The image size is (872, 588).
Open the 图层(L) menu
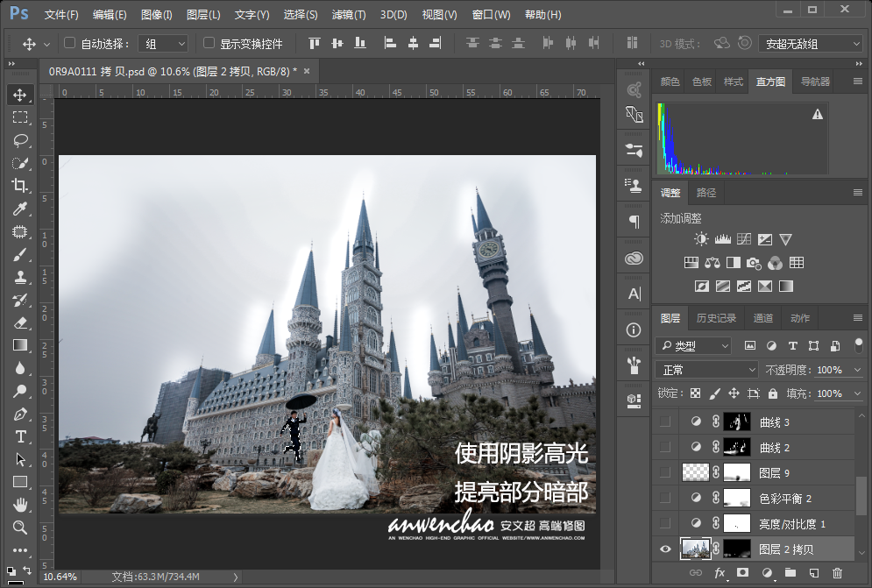pyautogui.click(x=203, y=15)
